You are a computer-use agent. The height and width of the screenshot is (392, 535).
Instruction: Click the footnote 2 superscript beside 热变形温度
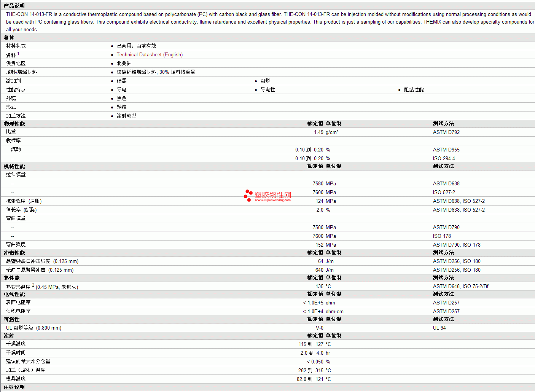click(x=33, y=285)
